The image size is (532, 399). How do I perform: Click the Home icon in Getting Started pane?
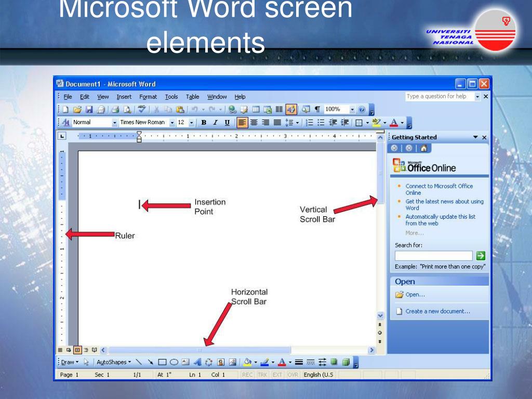[423, 148]
